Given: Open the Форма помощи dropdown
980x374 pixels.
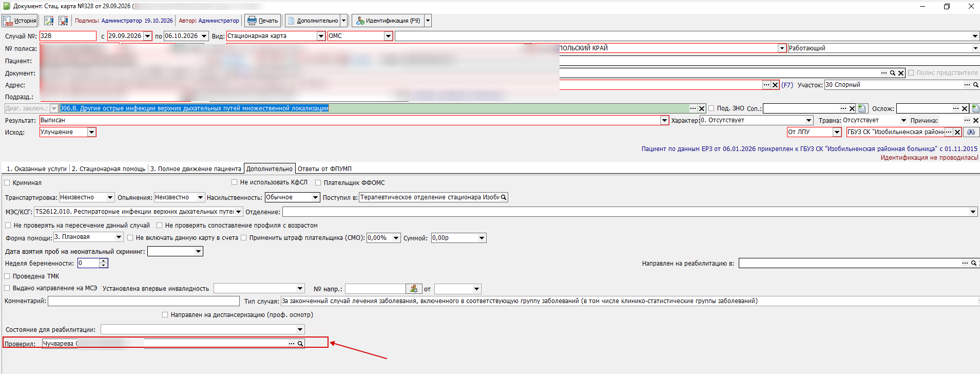Looking at the screenshot, I should pyautogui.click(x=119, y=237).
